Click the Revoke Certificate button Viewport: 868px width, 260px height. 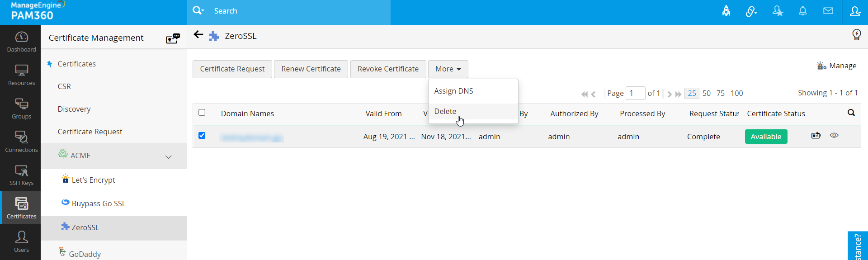(x=388, y=69)
